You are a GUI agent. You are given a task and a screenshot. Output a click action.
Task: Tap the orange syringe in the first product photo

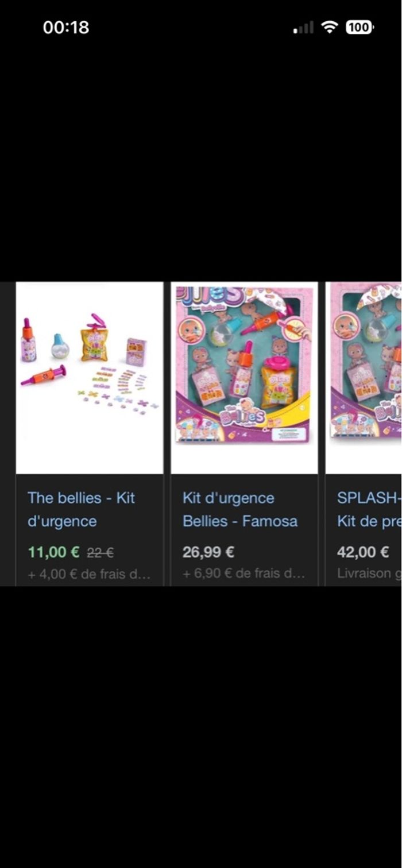point(44,374)
